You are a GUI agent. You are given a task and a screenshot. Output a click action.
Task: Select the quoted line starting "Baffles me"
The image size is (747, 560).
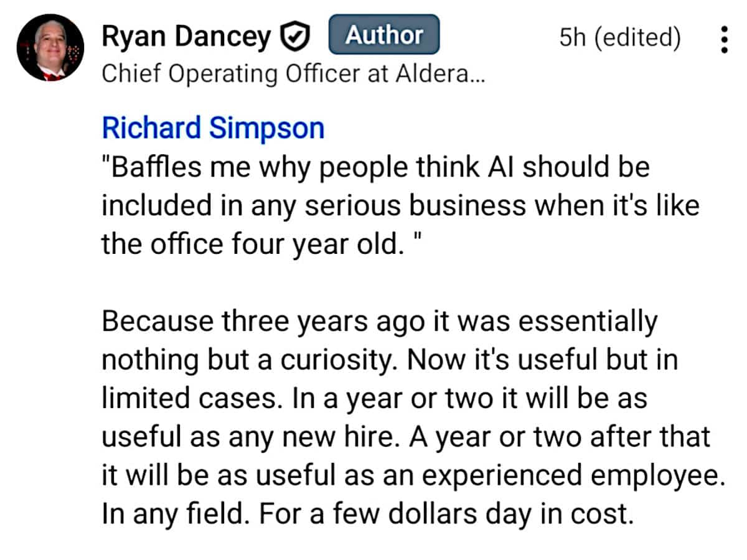pyautogui.click(x=375, y=167)
